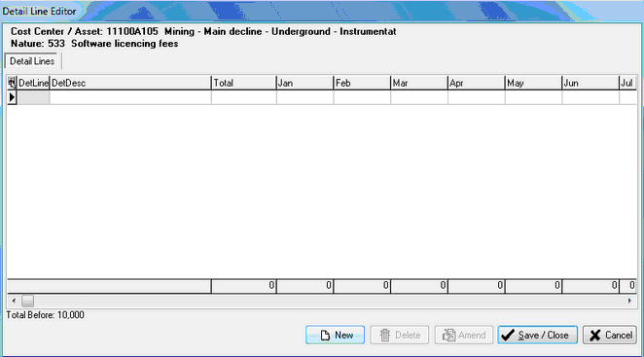644x357 pixels.
Task: Click the empty Jan cell in first row
Action: point(305,97)
